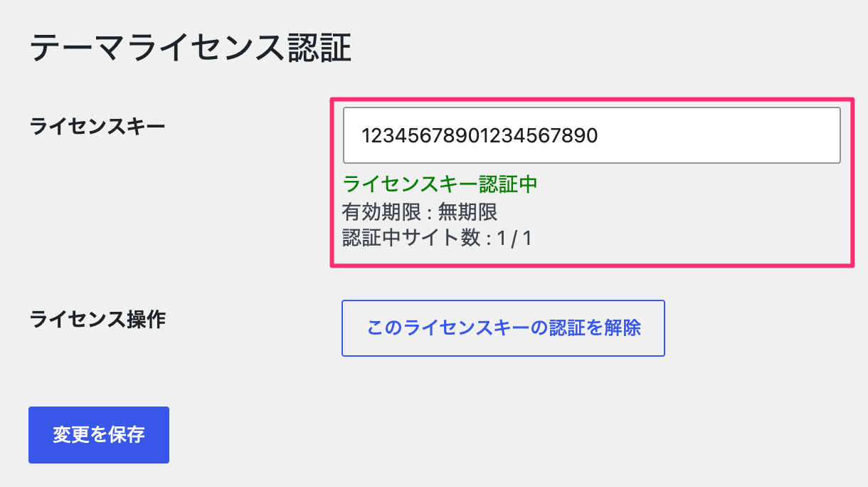Screen dimensions: 868x487
Task: Deactivate this license key via outlined button
Action: pos(503,328)
